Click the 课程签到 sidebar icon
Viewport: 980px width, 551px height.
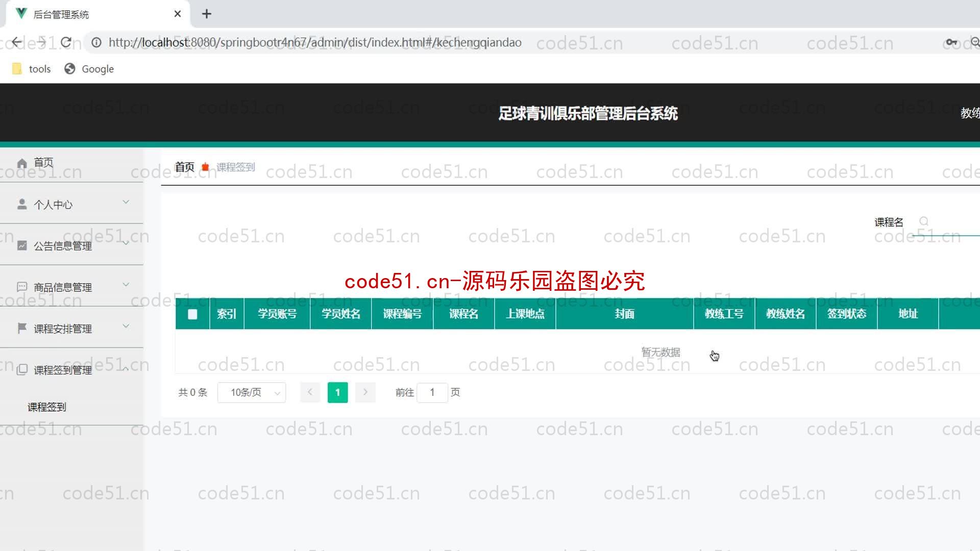coord(47,406)
